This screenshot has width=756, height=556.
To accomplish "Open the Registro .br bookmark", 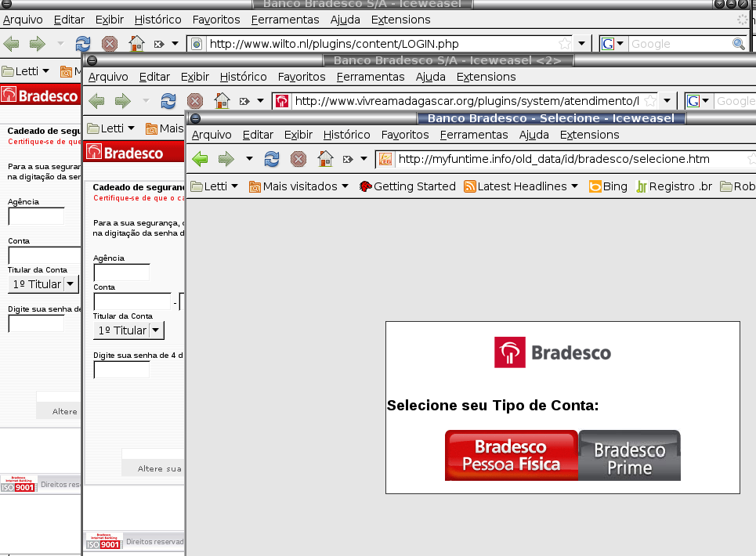I will click(674, 186).
